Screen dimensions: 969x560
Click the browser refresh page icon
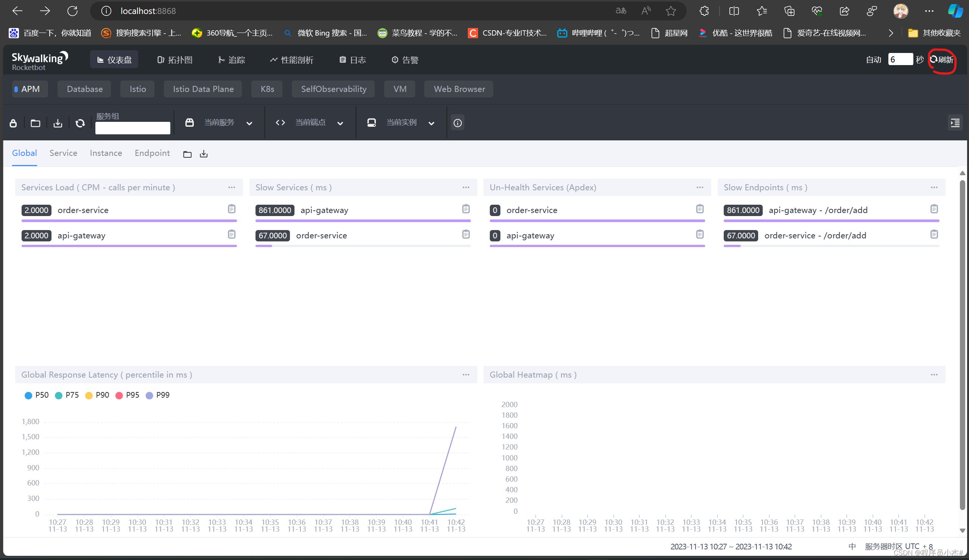pos(72,11)
